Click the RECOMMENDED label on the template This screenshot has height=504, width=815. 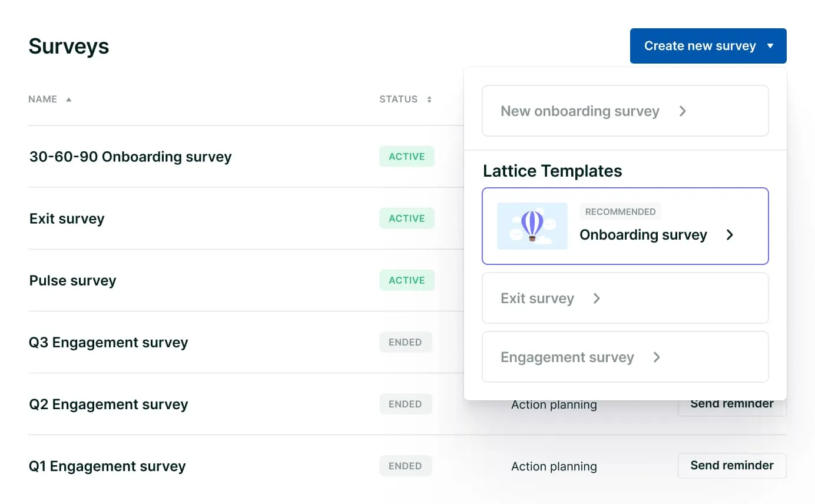pos(620,211)
